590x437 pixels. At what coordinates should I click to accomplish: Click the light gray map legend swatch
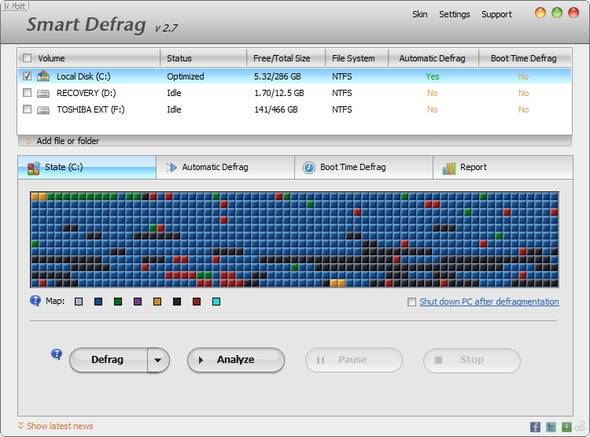pyautogui.click(x=79, y=301)
